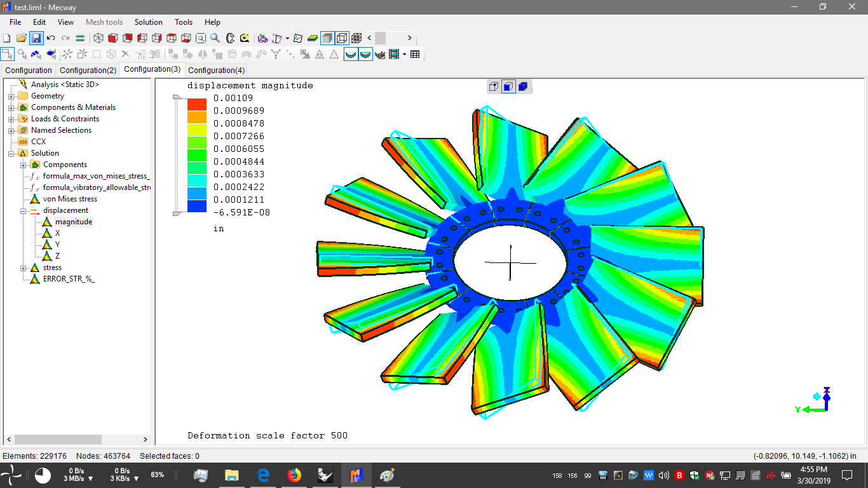The image size is (868, 488).
Task: Select the solid blue cube view mode
Action: pyautogui.click(x=523, y=86)
